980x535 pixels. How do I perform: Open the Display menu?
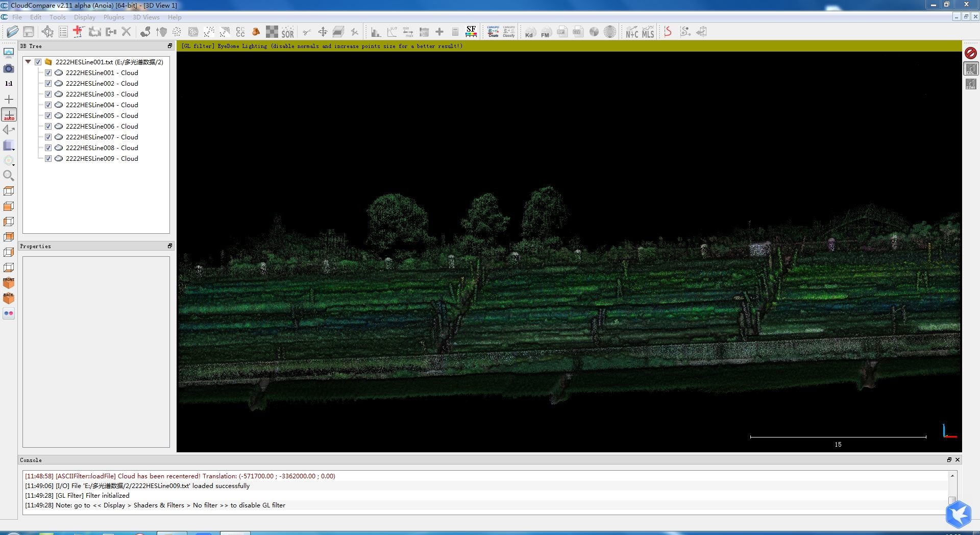click(85, 17)
